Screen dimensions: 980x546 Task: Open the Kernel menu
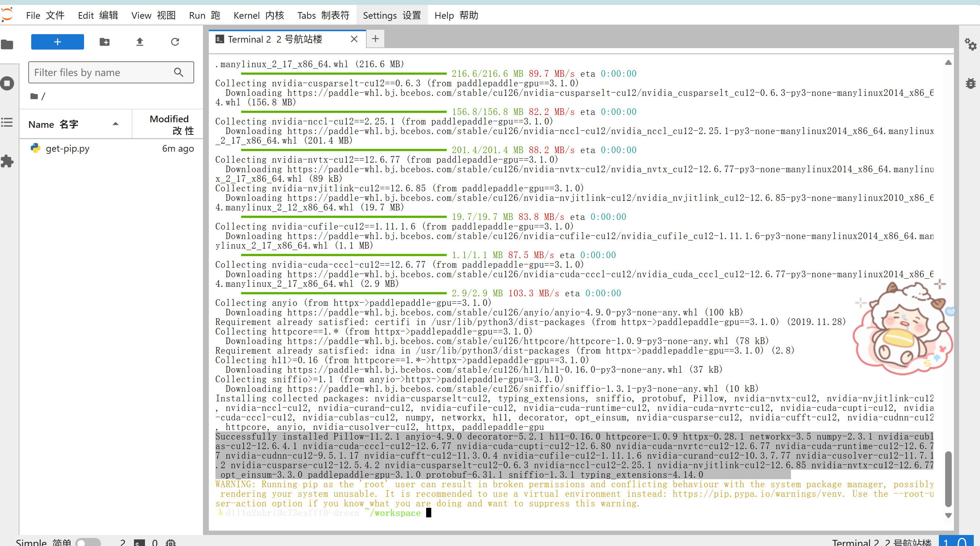259,15
